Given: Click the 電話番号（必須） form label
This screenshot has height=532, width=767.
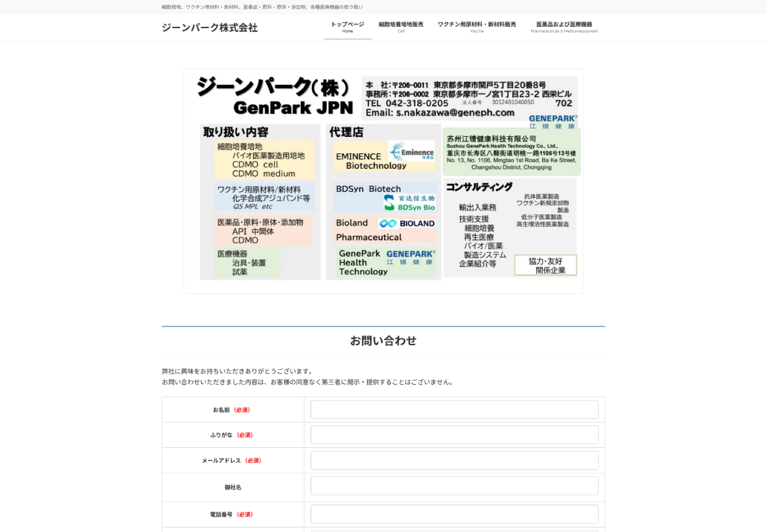Looking at the screenshot, I should pos(232,514).
